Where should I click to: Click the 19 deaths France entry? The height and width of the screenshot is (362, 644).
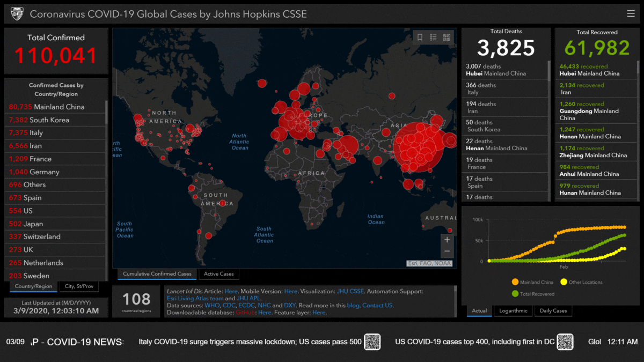(x=504, y=164)
